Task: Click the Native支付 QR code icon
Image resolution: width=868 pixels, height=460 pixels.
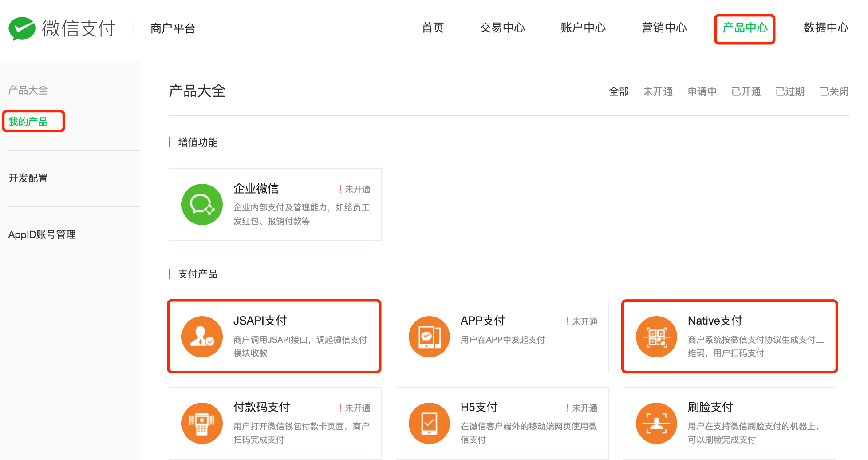Action: pos(656,337)
